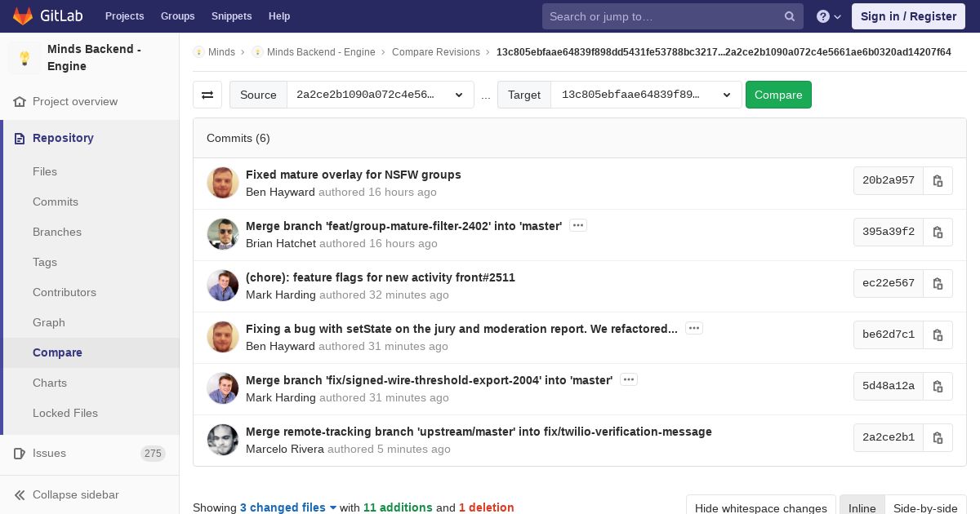Viewport: 980px width, 514px height.
Task: Click Sign in / Register button
Action: [908, 16]
